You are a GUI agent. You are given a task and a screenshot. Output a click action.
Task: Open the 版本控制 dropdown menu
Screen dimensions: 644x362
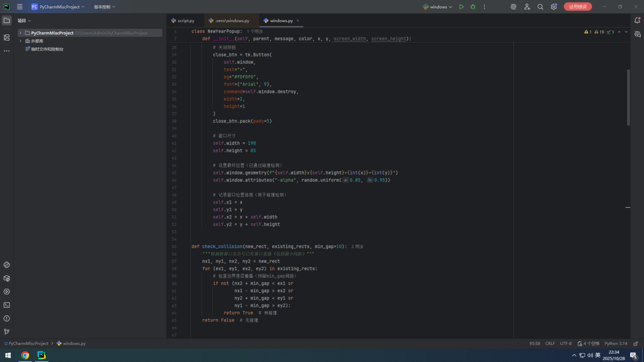pyautogui.click(x=104, y=7)
